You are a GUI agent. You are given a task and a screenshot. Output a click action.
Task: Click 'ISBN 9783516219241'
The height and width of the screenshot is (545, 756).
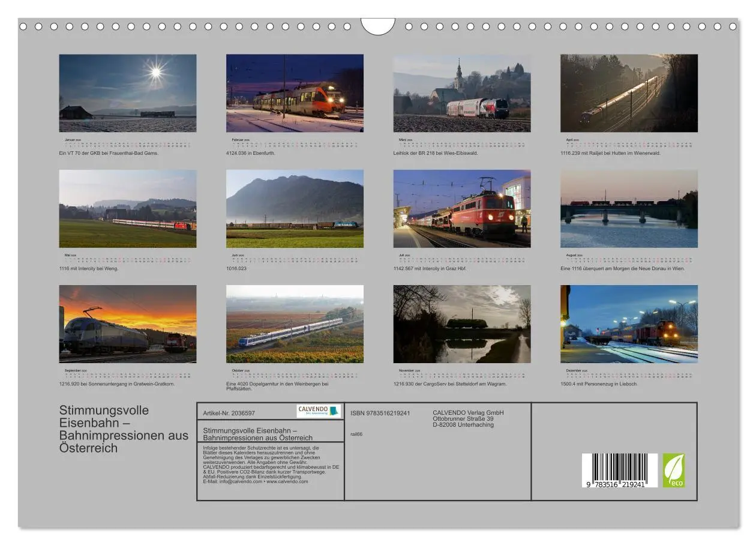(380, 413)
